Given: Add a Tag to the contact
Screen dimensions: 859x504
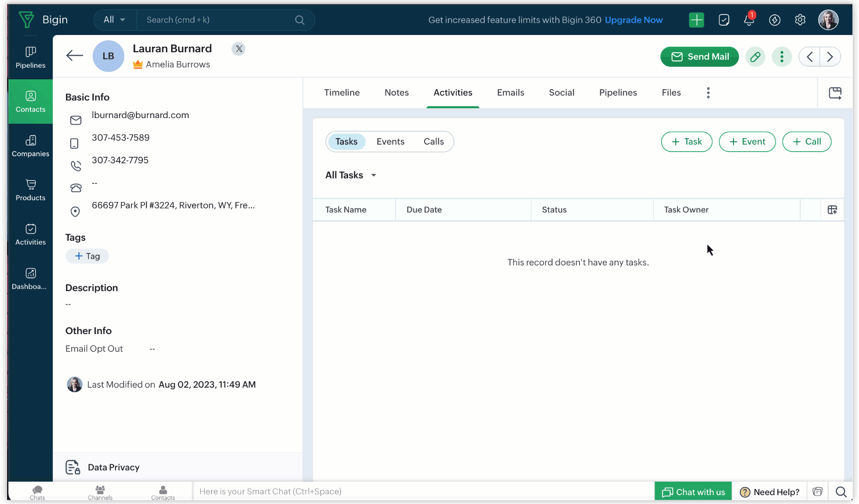Looking at the screenshot, I should point(87,256).
